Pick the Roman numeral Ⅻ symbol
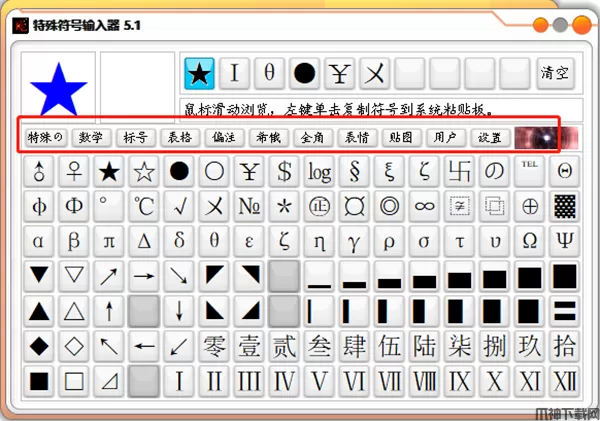The width and height of the screenshot is (600, 421). (x=565, y=381)
